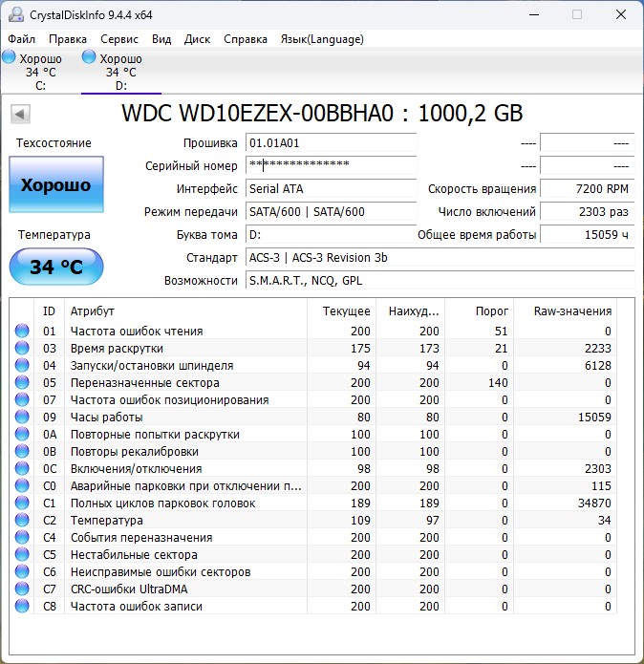Open the Файл menu
The height and width of the screenshot is (664, 644).
tap(22, 39)
